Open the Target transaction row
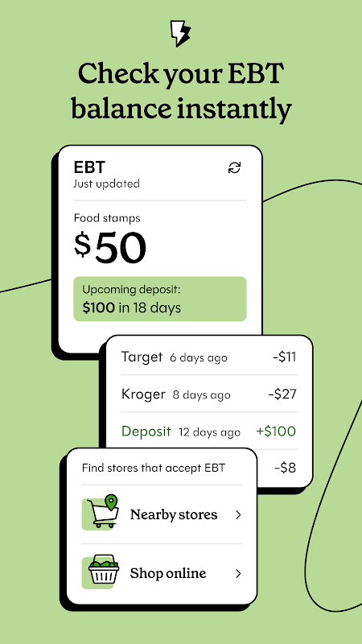 point(208,357)
